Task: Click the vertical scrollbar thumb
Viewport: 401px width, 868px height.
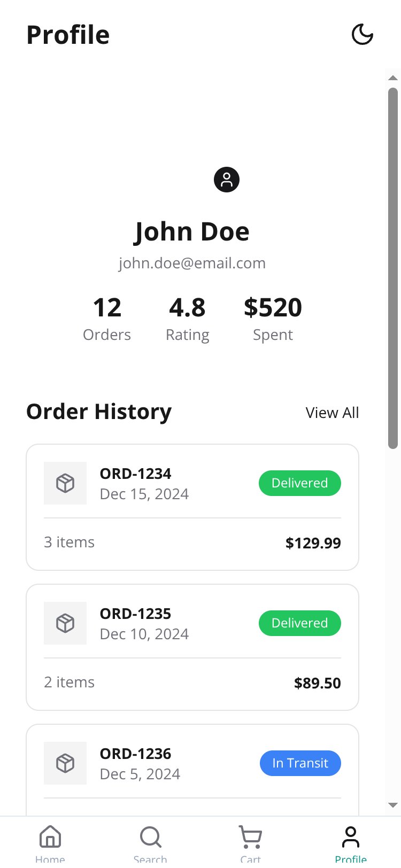Action: click(x=393, y=268)
